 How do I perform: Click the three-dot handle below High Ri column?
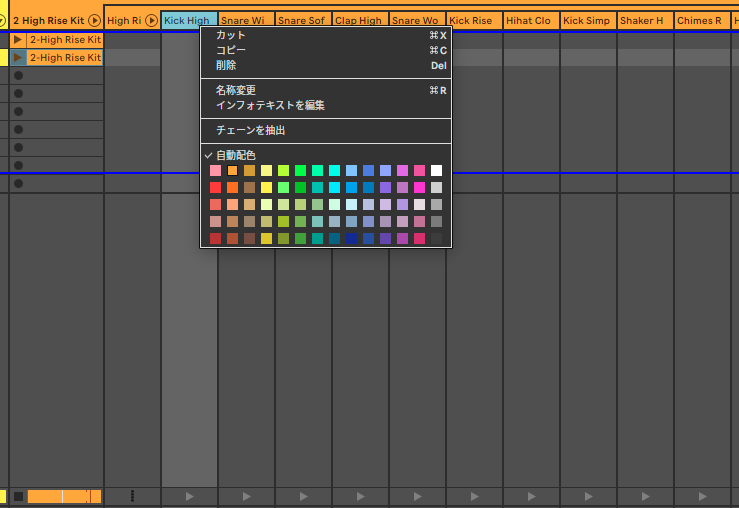click(x=132, y=496)
